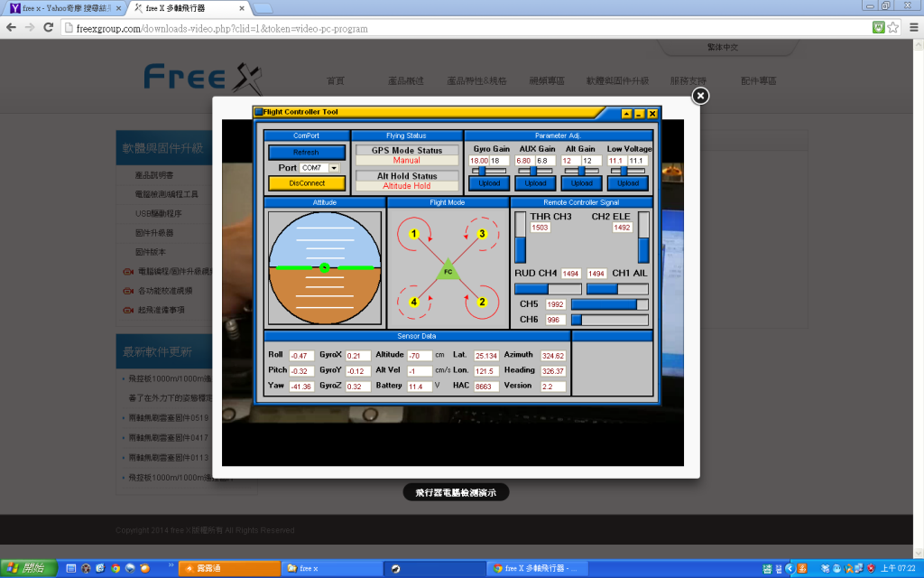924x578 pixels.
Task: Close the free X 多軸飛行器 tab
Action: click(x=242, y=8)
